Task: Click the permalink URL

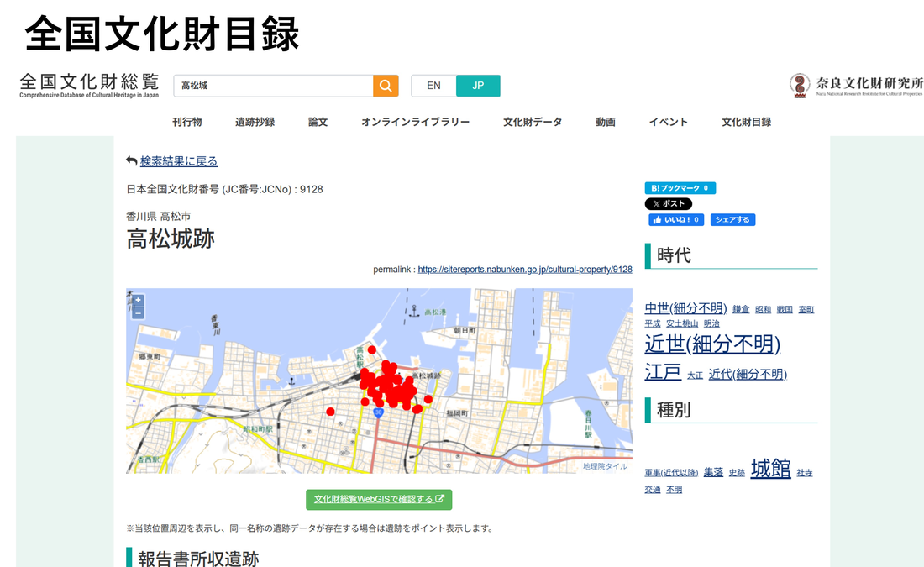Action: click(x=524, y=270)
